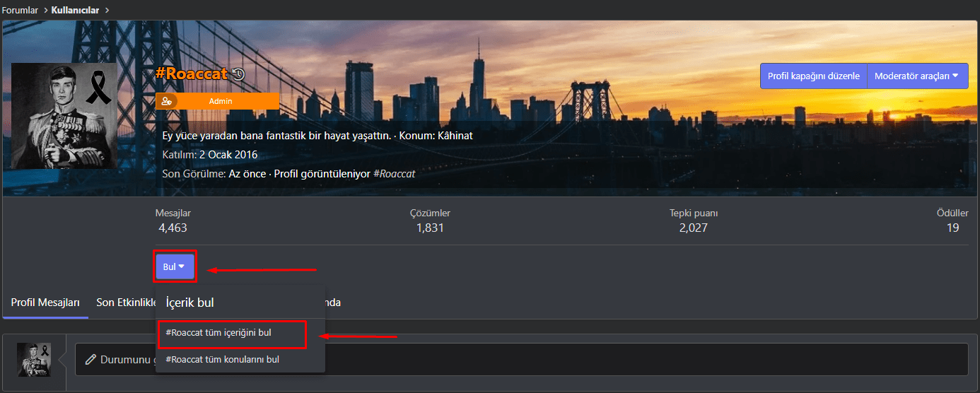Click the Admin badge icon
The image size is (980, 393).
click(167, 101)
